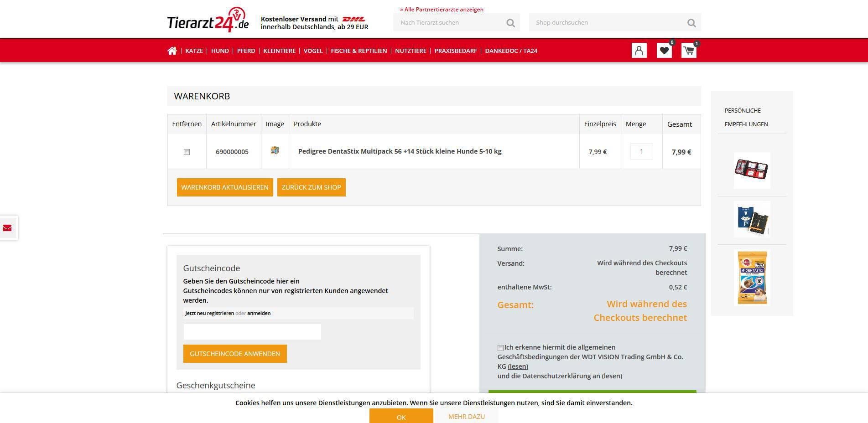Screen dimensions: 868x423
Task: Click article number 690000005
Action: pos(232,152)
